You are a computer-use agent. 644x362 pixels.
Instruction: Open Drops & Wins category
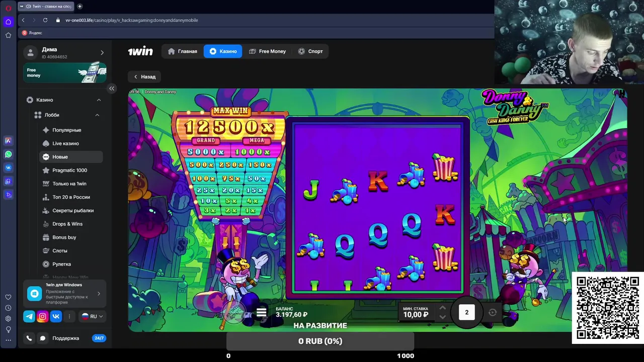click(x=67, y=224)
